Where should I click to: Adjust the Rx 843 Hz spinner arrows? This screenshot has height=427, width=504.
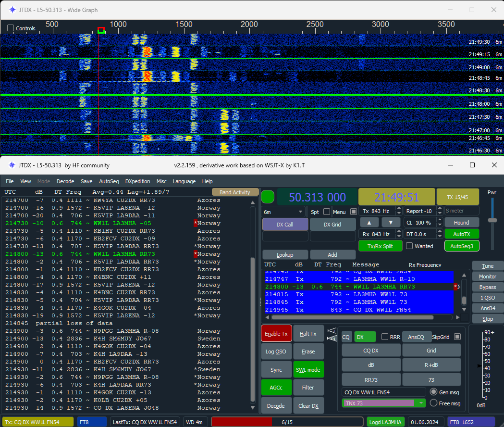[x=399, y=234]
